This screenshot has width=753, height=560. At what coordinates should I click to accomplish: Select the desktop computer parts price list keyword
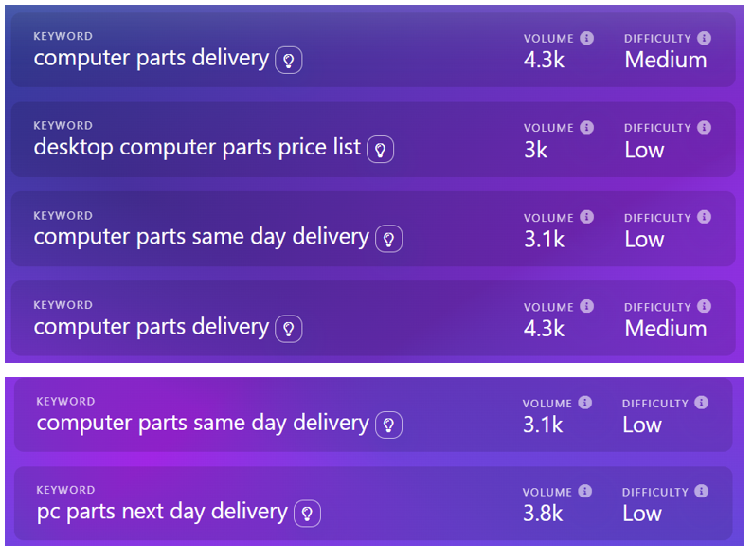(197, 148)
